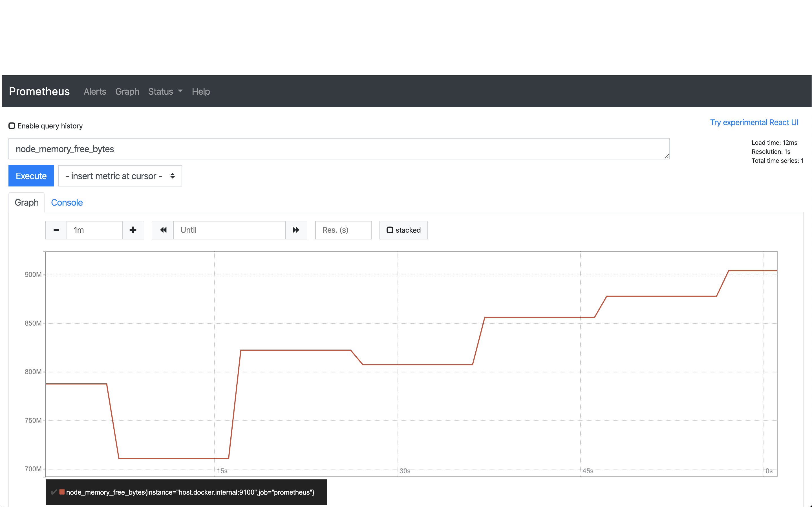Click the Res. (s) resolution field
This screenshot has width=812, height=507.
point(343,230)
